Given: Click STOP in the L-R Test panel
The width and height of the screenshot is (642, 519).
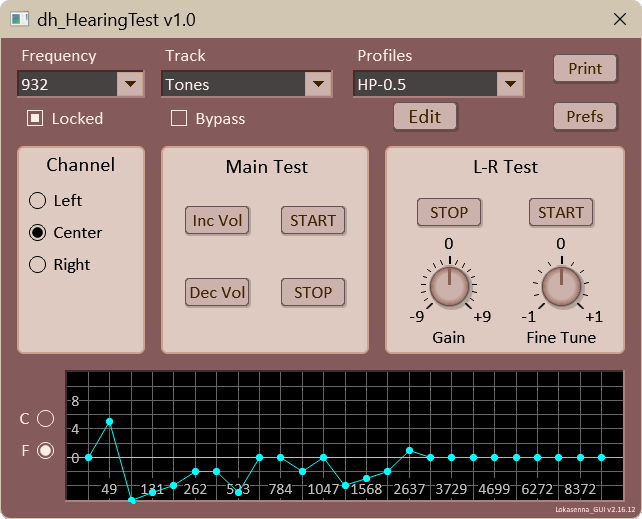Looking at the screenshot, I should [449, 212].
